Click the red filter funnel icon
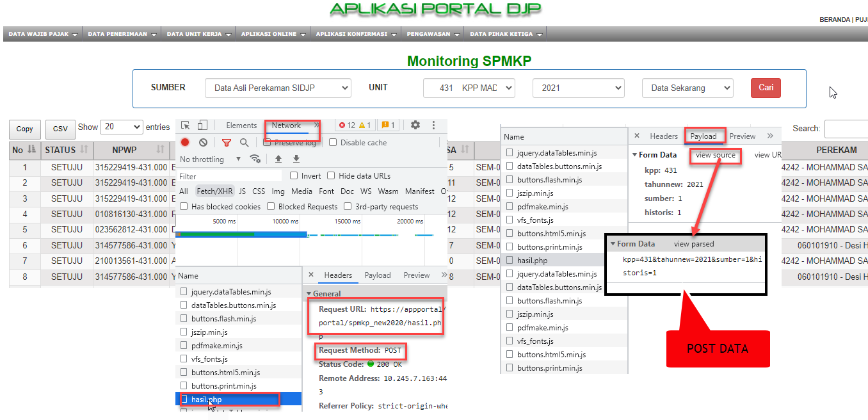 coord(226,143)
